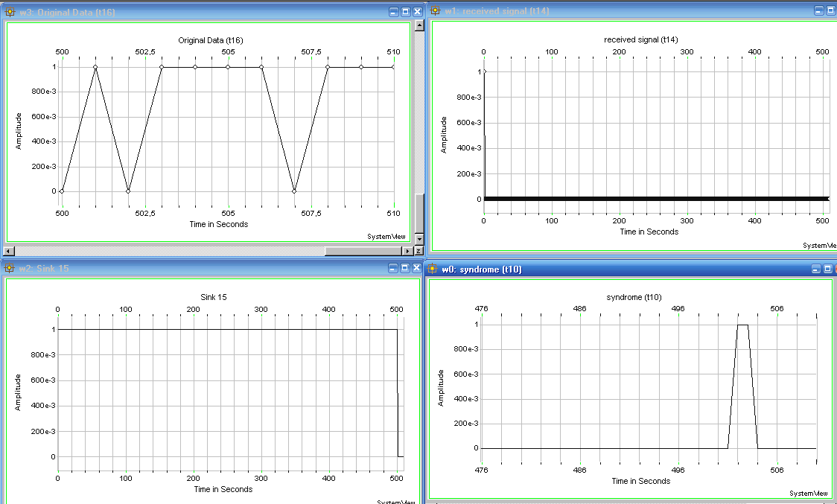This screenshot has width=837, height=504.
Task: Click the 'syndrome (t10)' plot heading
Action: click(634, 297)
